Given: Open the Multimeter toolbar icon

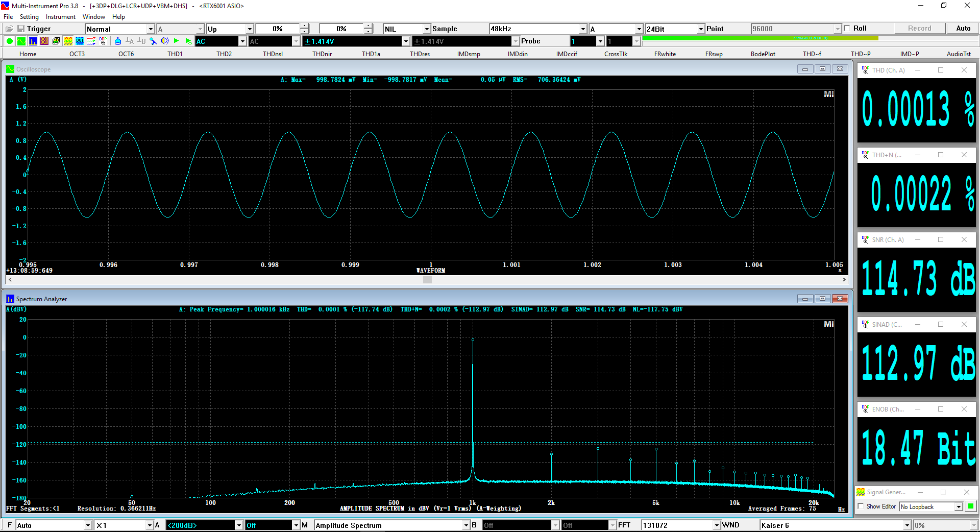Looking at the screenshot, I should pos(44,41).
